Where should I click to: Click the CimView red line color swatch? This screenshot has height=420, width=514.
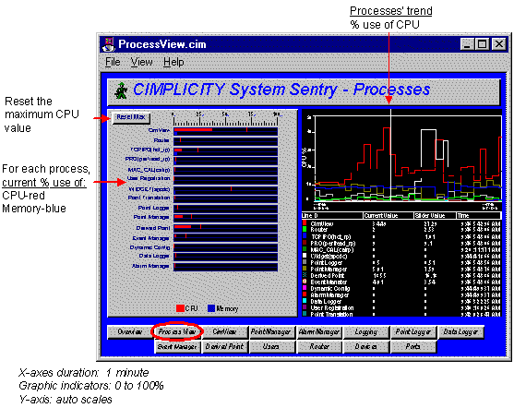(305, 223)
